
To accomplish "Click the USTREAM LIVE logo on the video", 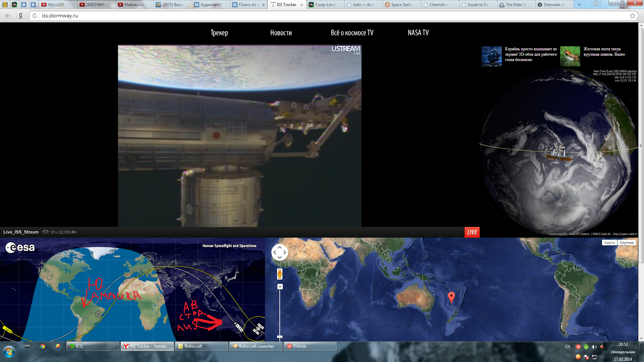I will pyautogui.click(x=346, y=50).
